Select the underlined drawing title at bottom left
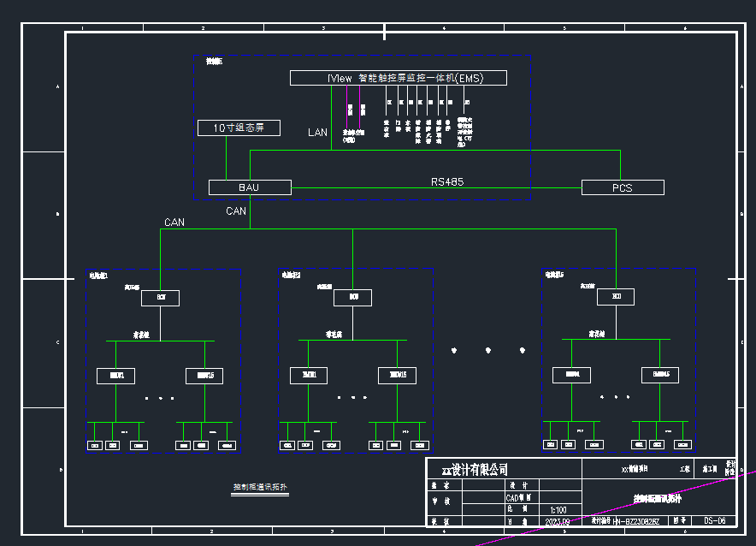756x546 pixels. pos(261,488)
